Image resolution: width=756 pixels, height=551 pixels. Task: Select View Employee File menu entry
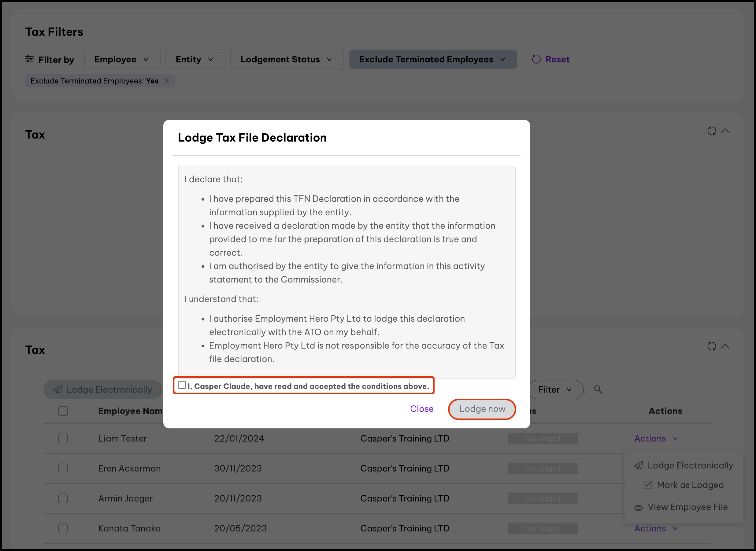[x=687, y=507]
